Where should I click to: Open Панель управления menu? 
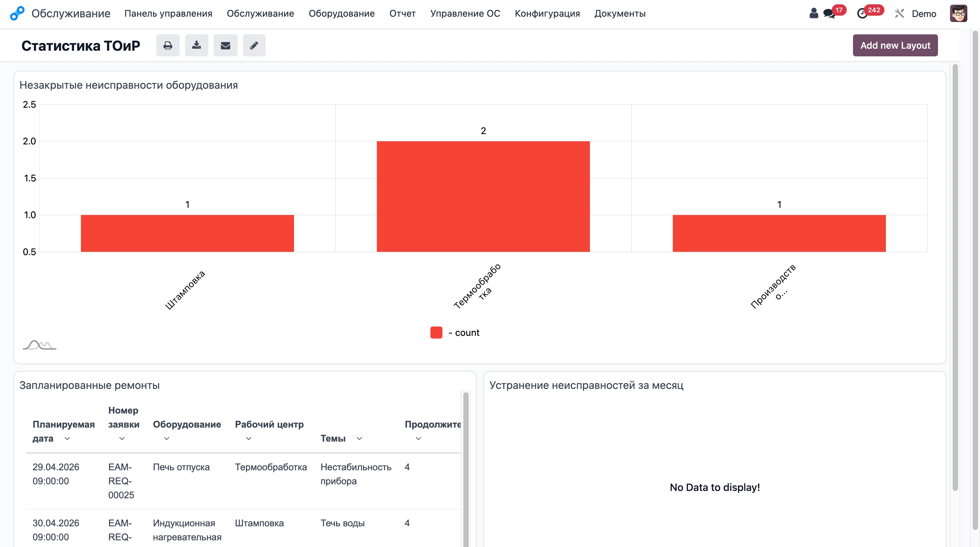click(168, 14)
